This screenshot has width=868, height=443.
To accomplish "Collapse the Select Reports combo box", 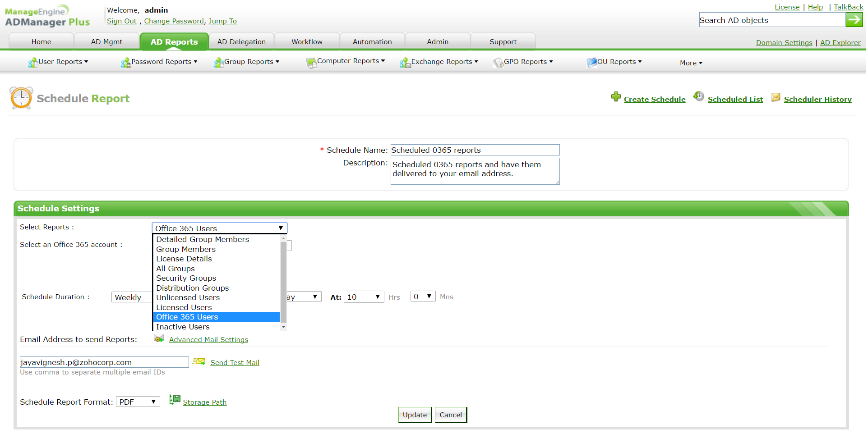I will [220, 228].
